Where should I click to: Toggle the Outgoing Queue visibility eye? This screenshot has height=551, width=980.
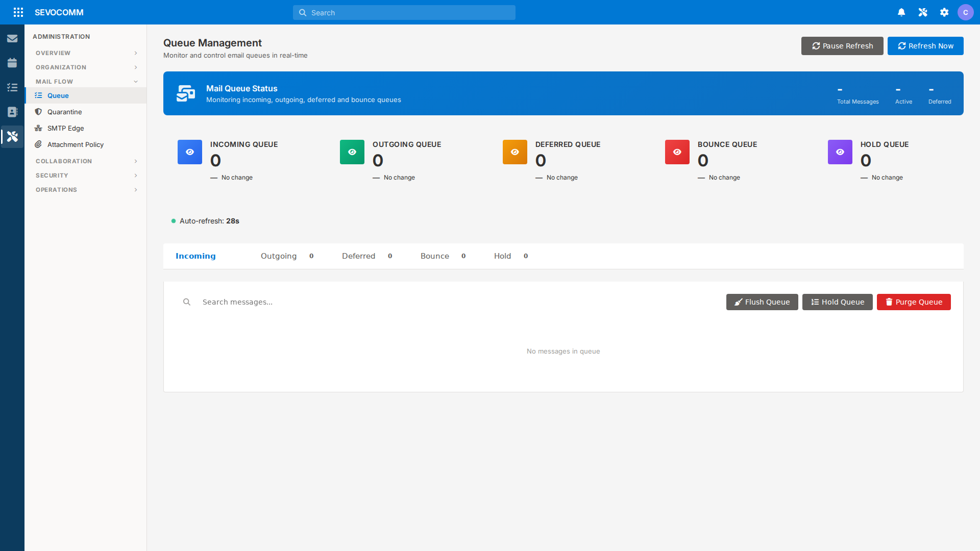pos(352,152)
